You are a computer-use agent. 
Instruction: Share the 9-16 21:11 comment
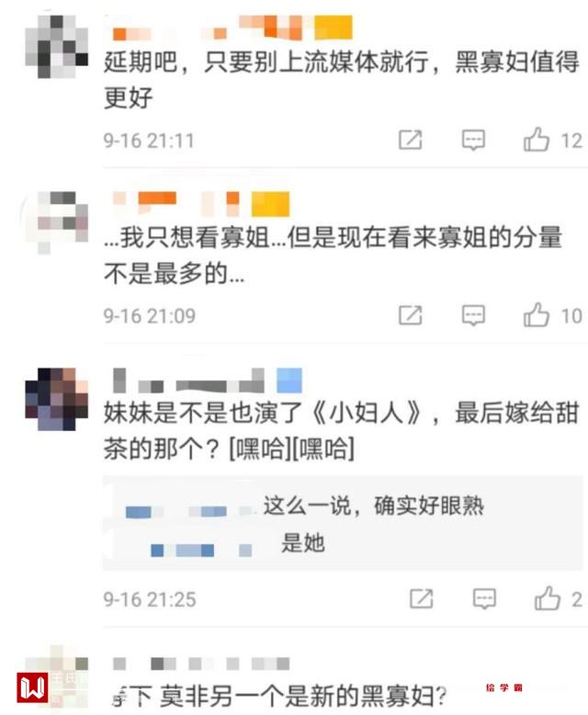[411, 140]
